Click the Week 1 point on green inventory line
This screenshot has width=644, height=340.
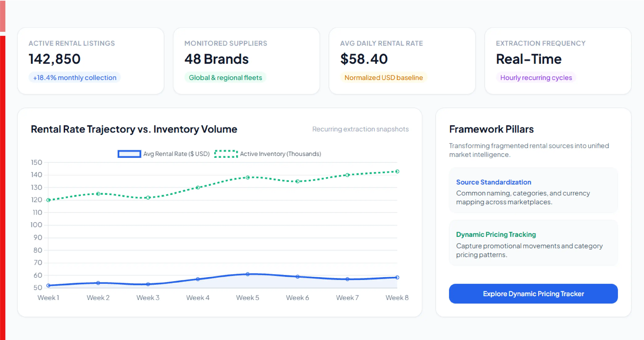tap(48, 200)
